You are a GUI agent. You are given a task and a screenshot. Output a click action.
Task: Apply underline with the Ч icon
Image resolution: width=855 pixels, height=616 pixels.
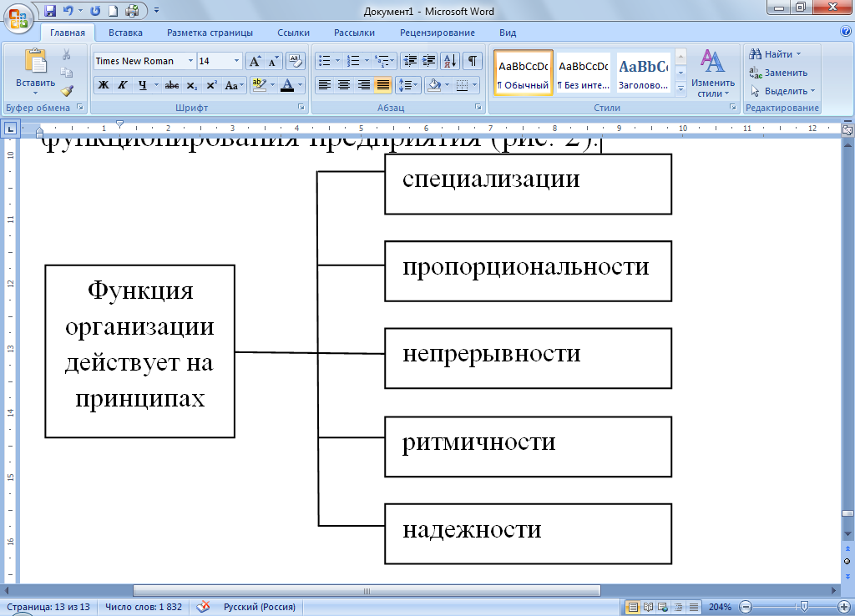(x=141, y=83)
